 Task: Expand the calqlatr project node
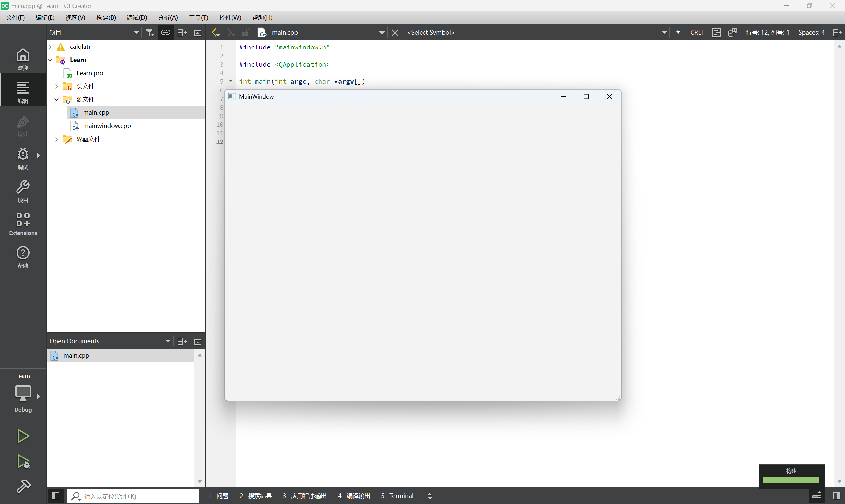pyautogui.click(x=50, y=47)
